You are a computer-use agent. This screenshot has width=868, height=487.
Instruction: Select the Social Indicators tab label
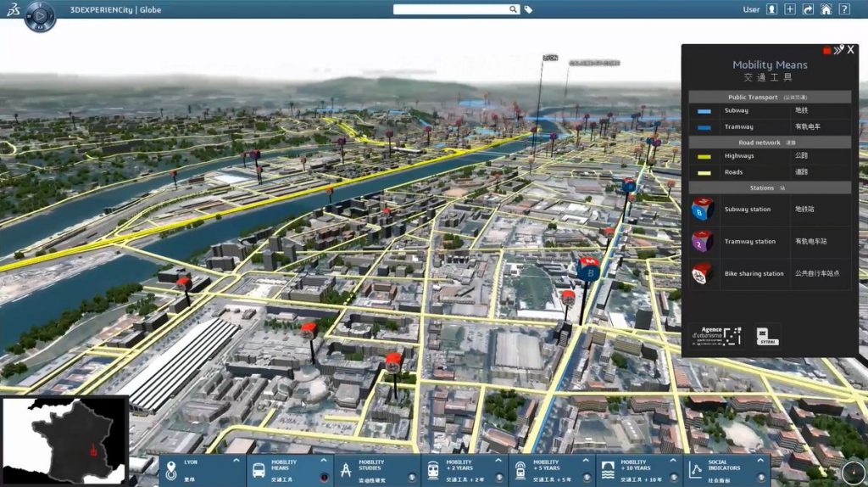coord(724,465)
